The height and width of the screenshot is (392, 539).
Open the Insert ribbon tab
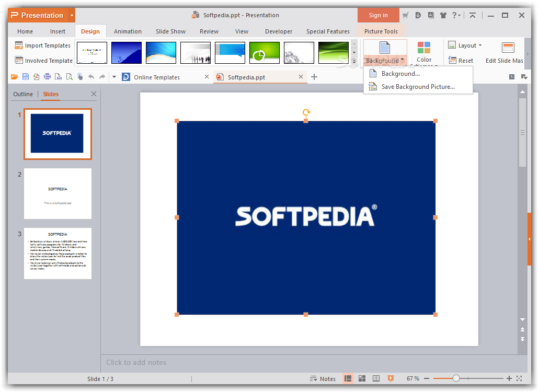[58, 31]
